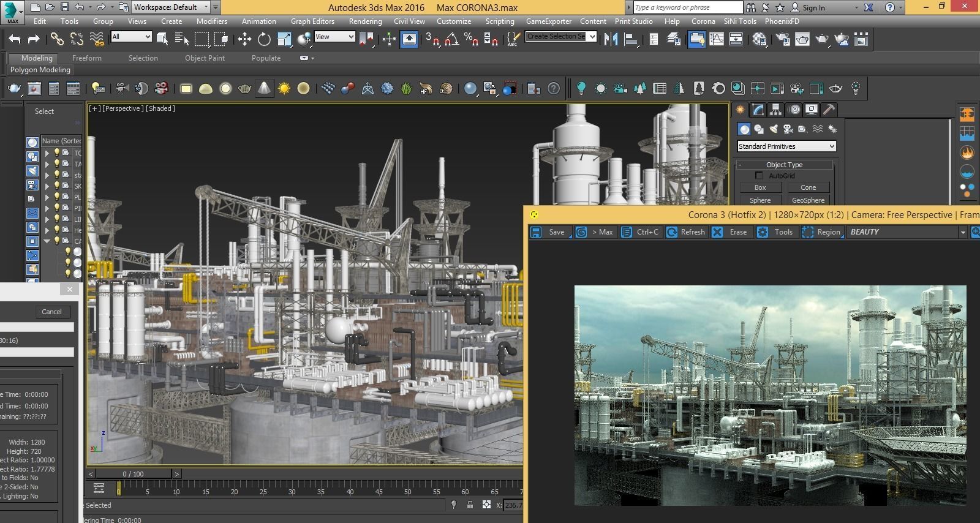
Task: Click the Align tool icon
Action: click(630, 39)
